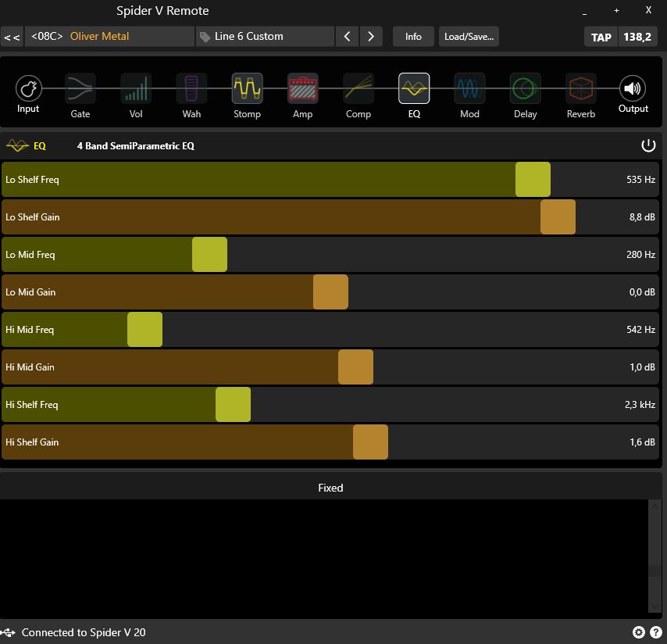Click the Hi Shelf Gain slider handle
This screenshot has height=644, width=667.
(x=370, y=442)
